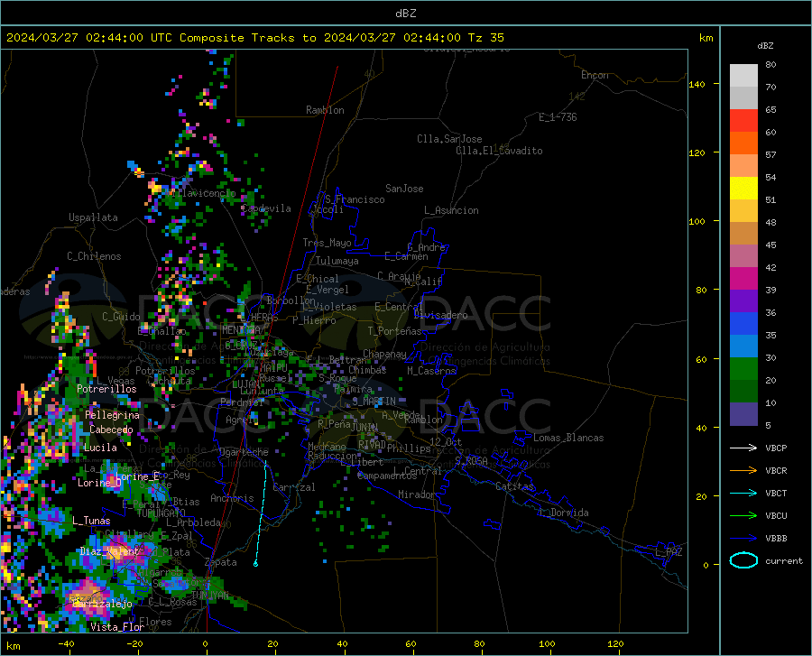Click the 'Catitas' map label

515,486
